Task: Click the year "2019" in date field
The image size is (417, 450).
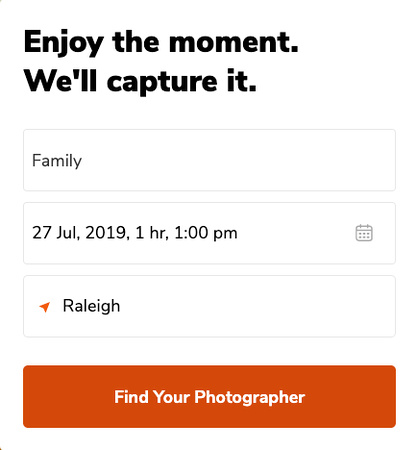Action: [105, 233]
